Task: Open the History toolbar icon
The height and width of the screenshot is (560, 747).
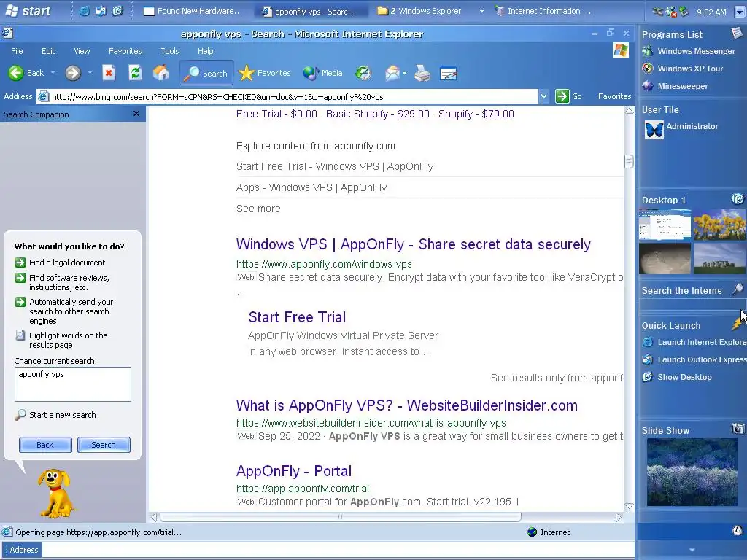Action: point(363,73)
